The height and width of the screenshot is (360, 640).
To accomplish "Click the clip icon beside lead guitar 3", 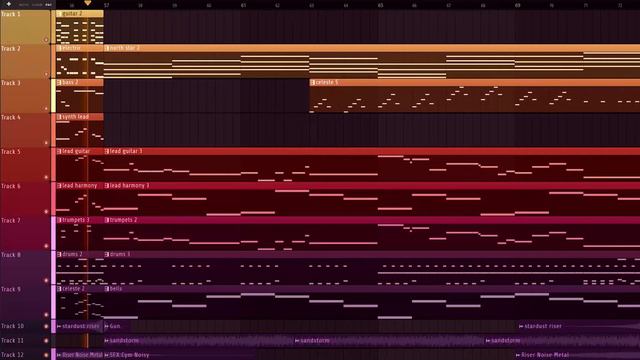I will [x=107, y=151].
